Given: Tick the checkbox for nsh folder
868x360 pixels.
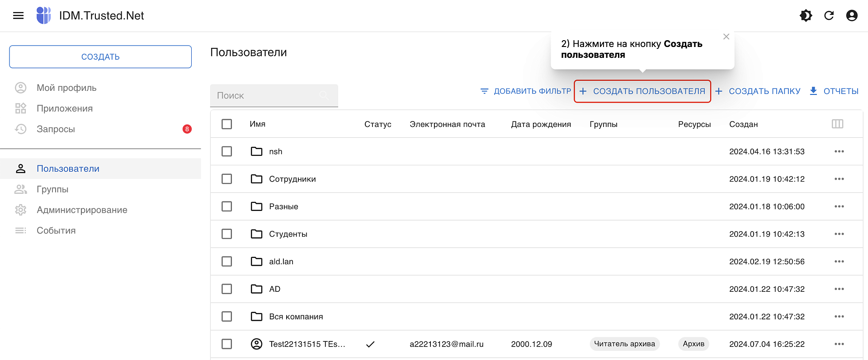Looking at the screenshot, I should click(x=227, y=151).
